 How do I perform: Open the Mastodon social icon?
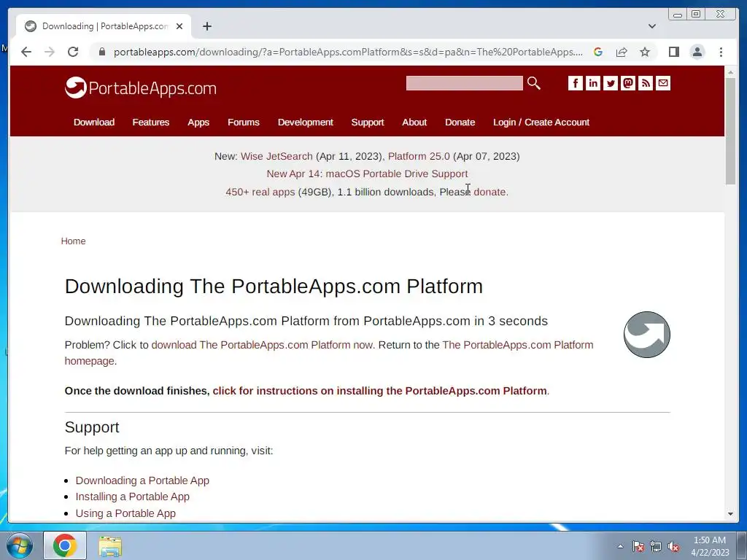coord(628,83)
